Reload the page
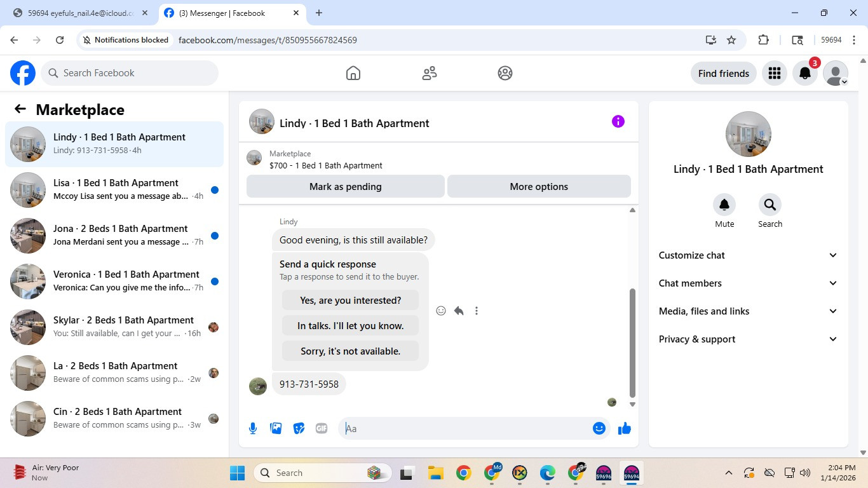This screenshot has height=488, width=868. tap(60, 39)
